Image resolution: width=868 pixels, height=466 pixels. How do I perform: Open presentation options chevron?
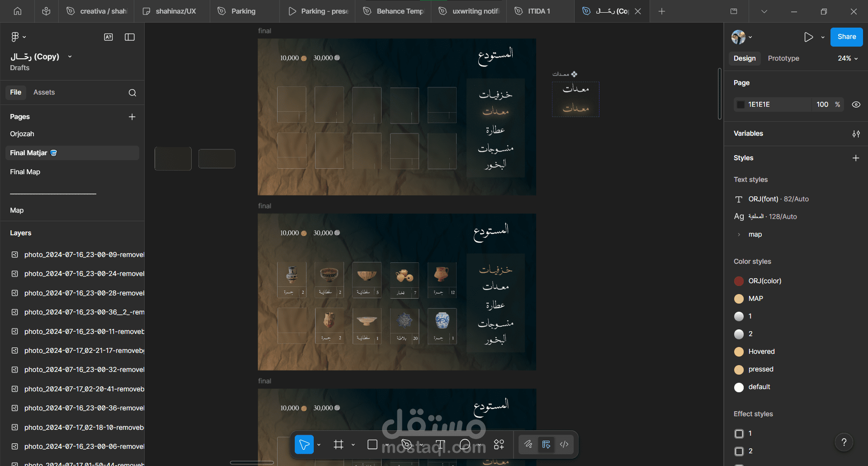[823, 37]
